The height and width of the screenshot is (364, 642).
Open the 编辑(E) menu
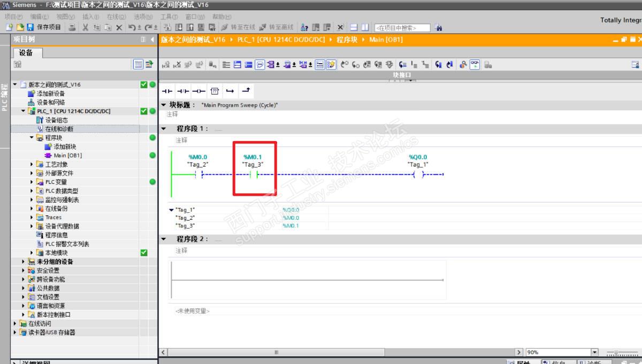[x=40, y=17]
